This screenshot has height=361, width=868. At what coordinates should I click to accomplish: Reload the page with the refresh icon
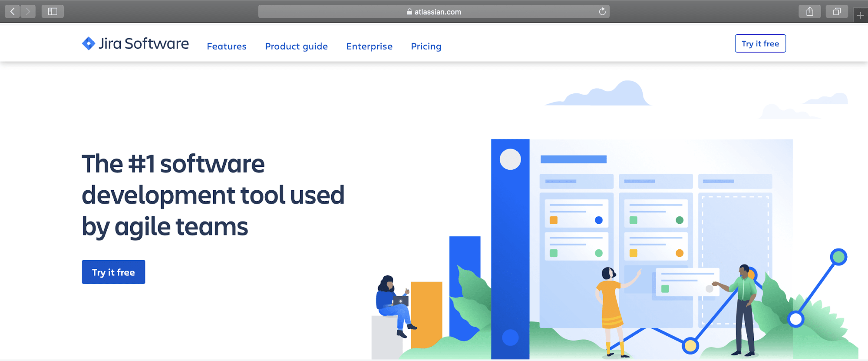click(x=602, y=11)
